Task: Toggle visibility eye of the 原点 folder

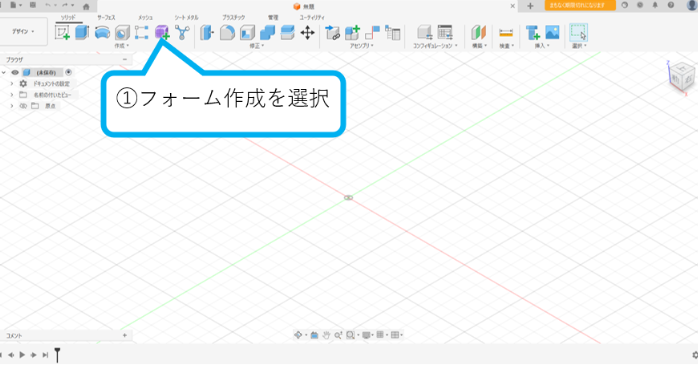Action: [23, 106]
